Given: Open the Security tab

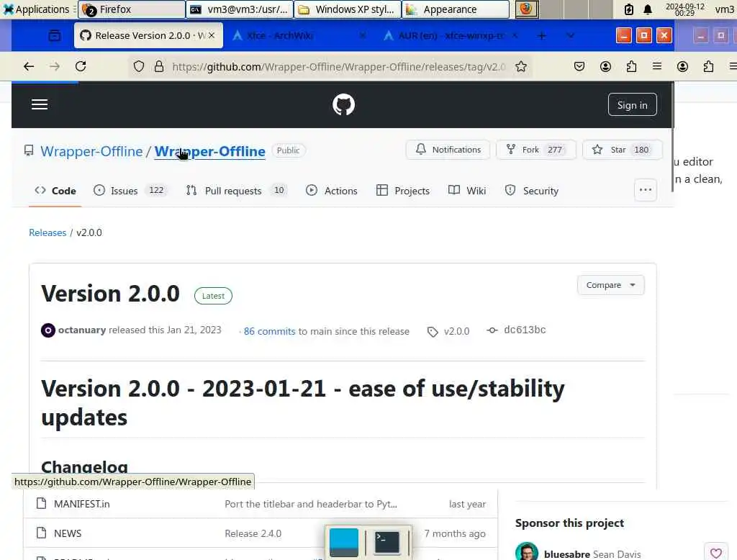Looking at the screenshot, I should coord(532,191).
